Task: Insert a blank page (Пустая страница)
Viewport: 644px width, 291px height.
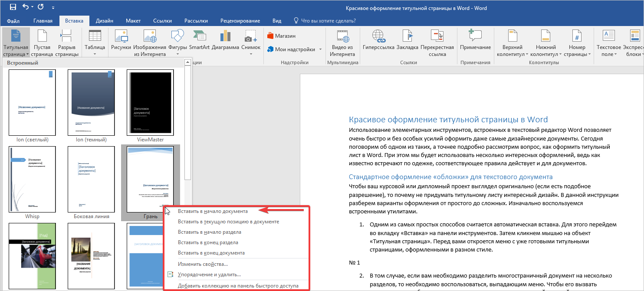Action: click(42, 43)
